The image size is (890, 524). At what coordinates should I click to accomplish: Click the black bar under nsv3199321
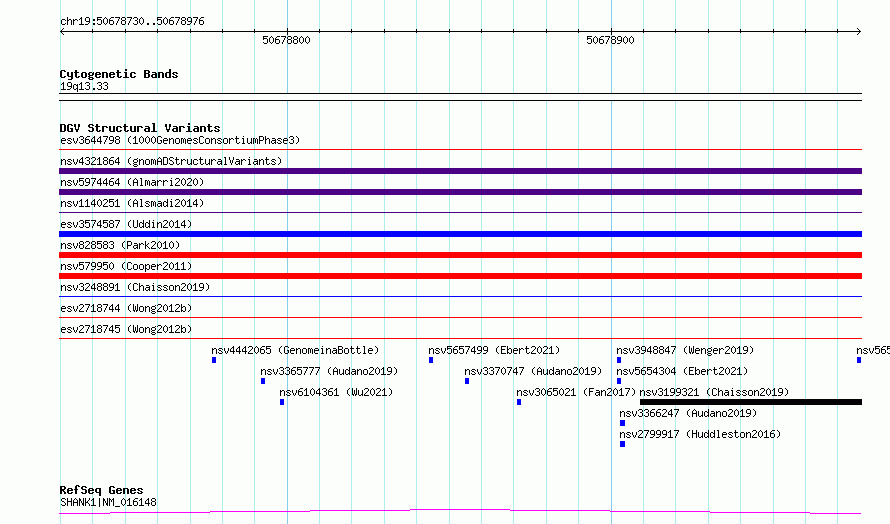[x=751, y=402]
